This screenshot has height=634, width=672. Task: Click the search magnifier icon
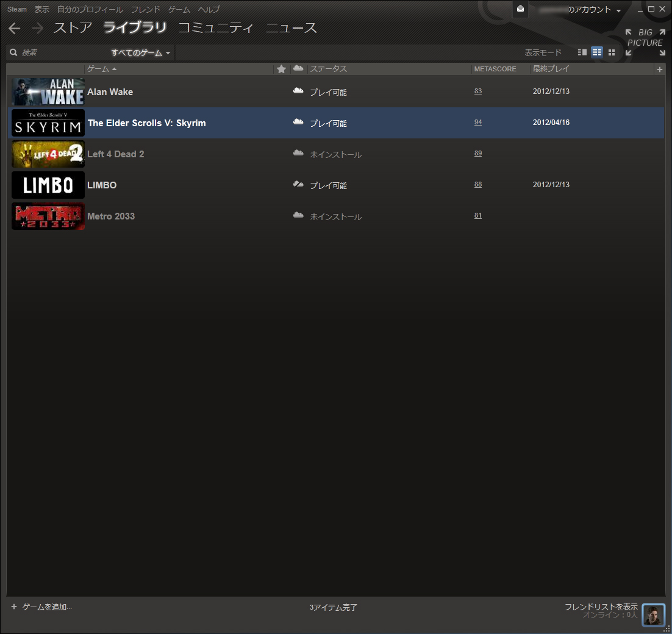coord(13,52)
